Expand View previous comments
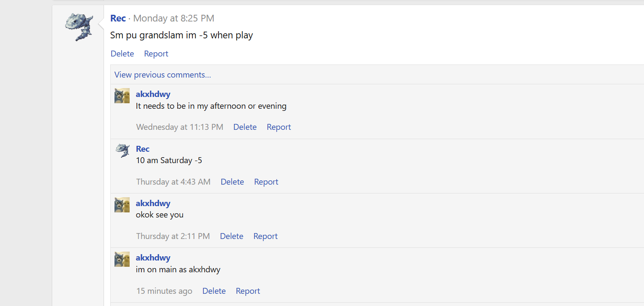The image size is (644, 306). click(162, 75)
